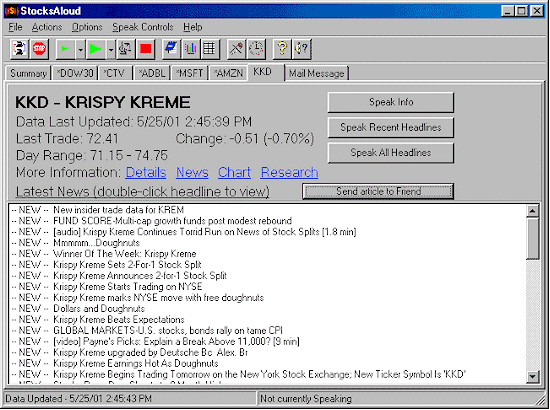Click the Send article to Friend button
The image size is (550, 410).
coord(378,191)
